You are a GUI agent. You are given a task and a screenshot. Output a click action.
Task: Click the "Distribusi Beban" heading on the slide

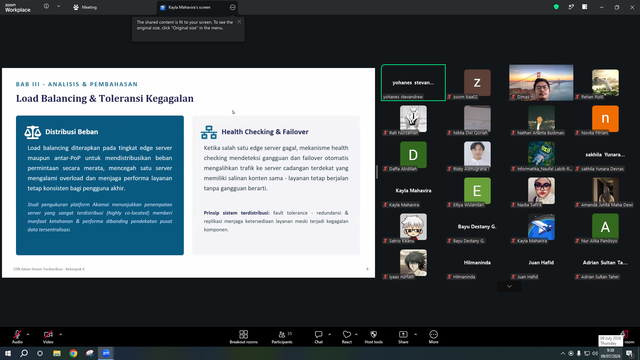tap(71, 132)
